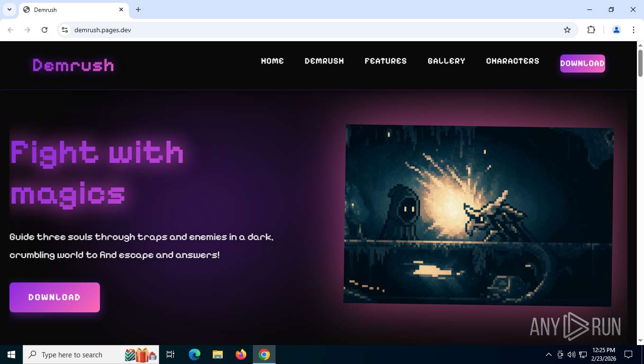The height and width of the screenshot is (364, 644).
Task: Open DEMRUSH nav item
Action: tap(324, 61)
